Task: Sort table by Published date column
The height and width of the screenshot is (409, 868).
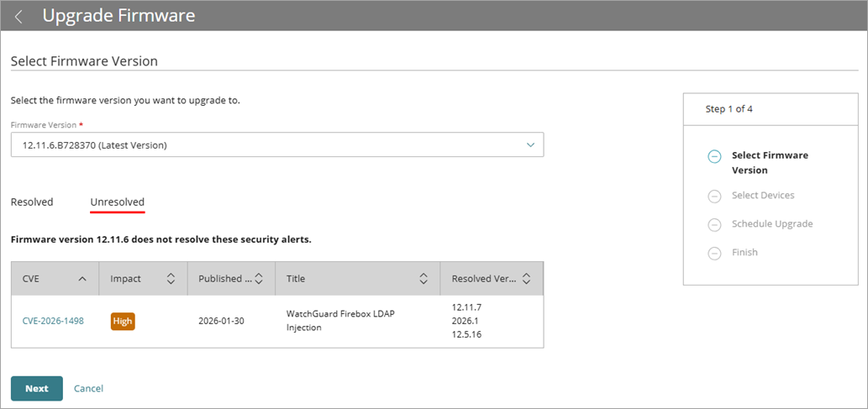Action: click(x=259, y=279)
